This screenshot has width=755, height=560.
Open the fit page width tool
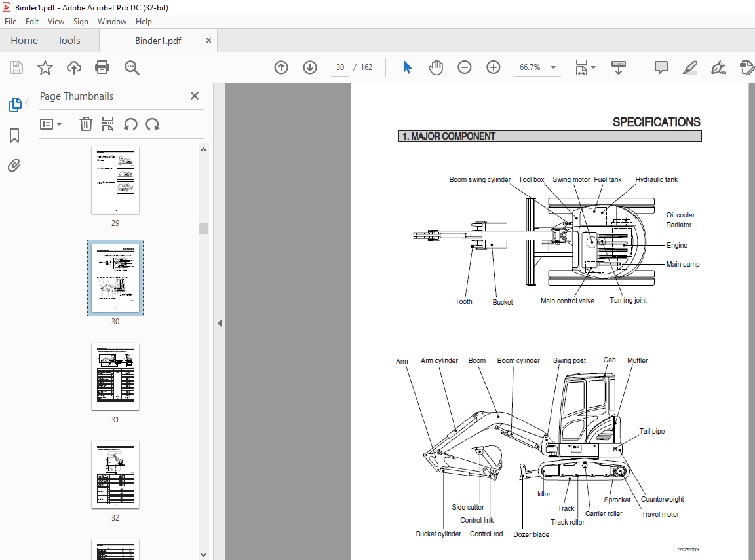(x=585, y=68)
